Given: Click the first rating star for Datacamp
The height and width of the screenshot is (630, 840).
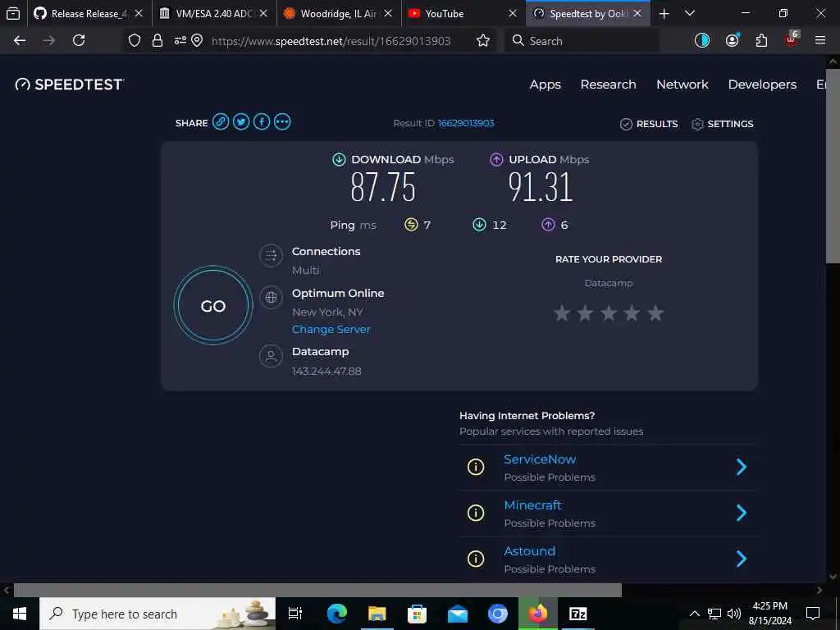Looking at the screenshot, I should pyautogui.click(x=561, y=313).
